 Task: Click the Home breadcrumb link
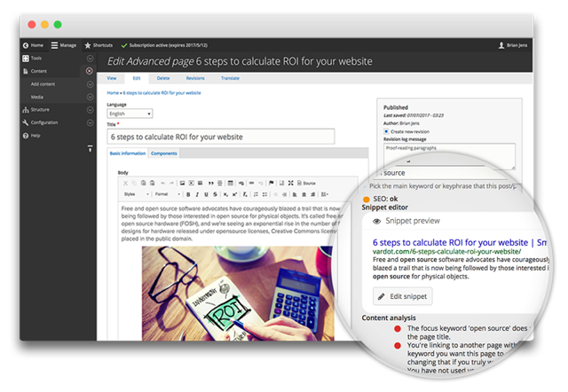(x=113, y=93)
